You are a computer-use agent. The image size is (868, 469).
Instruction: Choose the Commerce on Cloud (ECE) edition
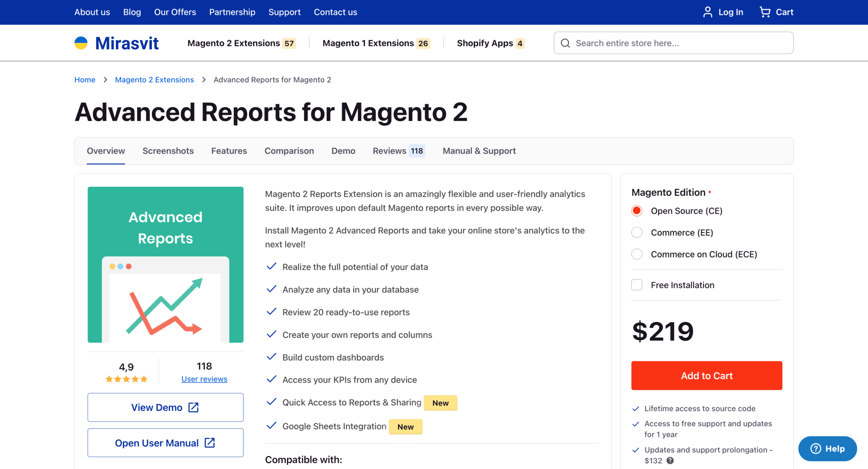click(x=637, y=254)
